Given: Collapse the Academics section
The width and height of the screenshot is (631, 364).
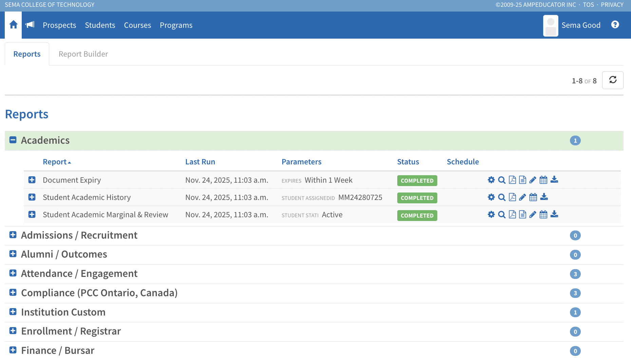Looking at the screenshot, I should (13, 140).
